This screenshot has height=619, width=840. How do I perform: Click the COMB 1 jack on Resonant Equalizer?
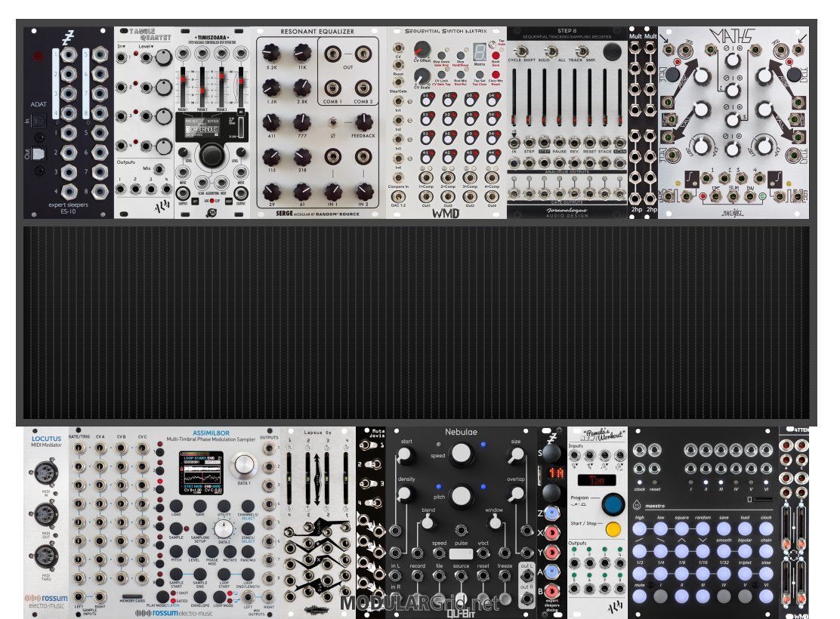[x=332, y=88]
